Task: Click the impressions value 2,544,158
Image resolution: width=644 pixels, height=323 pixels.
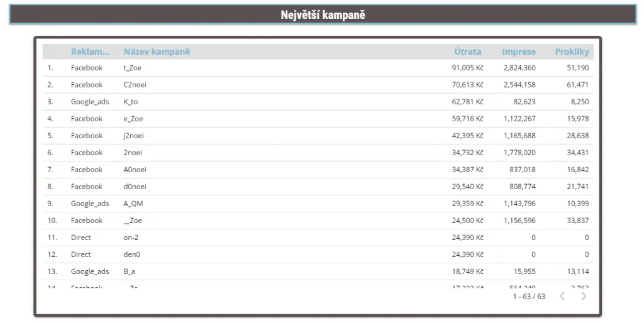Action: coord(519,85)
